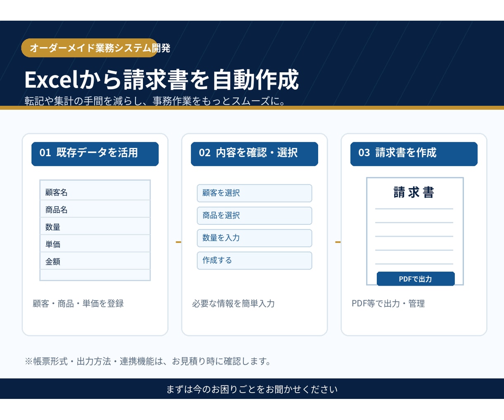Image resolution: width=504 pixels, height=420 pixels.
Task: Click the 数量 table row
Action: tap(95, 227)
